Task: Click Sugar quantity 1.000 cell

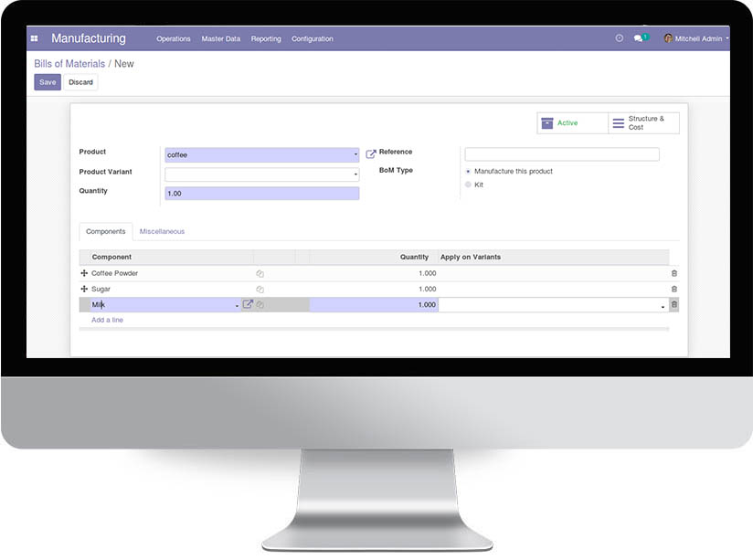Action: [427, 289]
